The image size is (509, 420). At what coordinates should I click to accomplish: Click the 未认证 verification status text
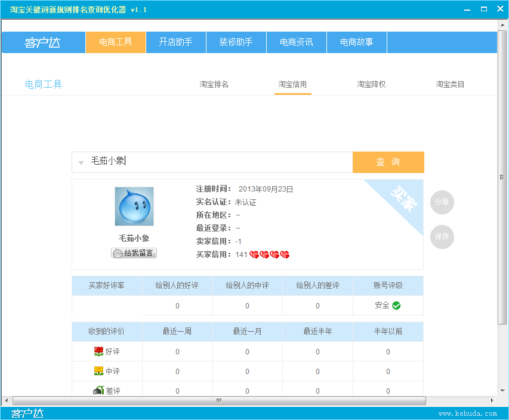pos(245,202)
